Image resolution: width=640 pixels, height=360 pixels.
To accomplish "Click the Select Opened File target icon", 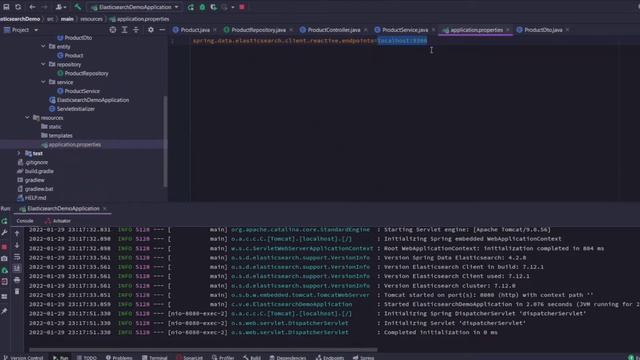I will pyautogui.click(x=113, y=30).
